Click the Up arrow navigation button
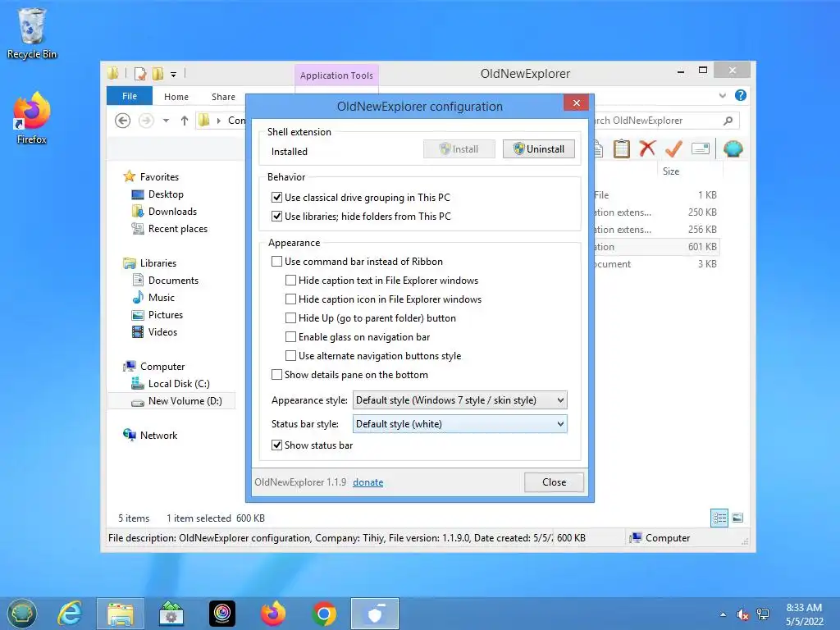Viewport: 840px width, 630px height. pyautogui.click(x=185, y=121)
